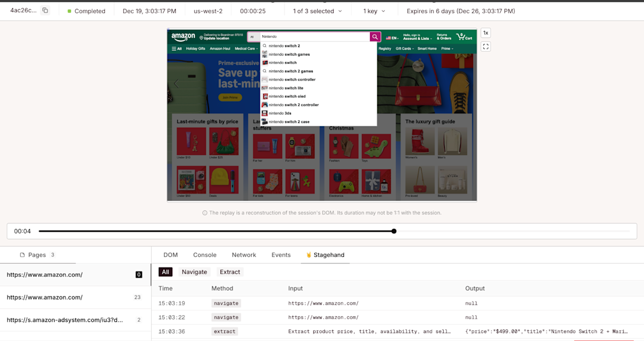The height and width of the screenshot is (341, 644).
Task: Click the carousel previous arrow
Action: [x=176, y=84]
